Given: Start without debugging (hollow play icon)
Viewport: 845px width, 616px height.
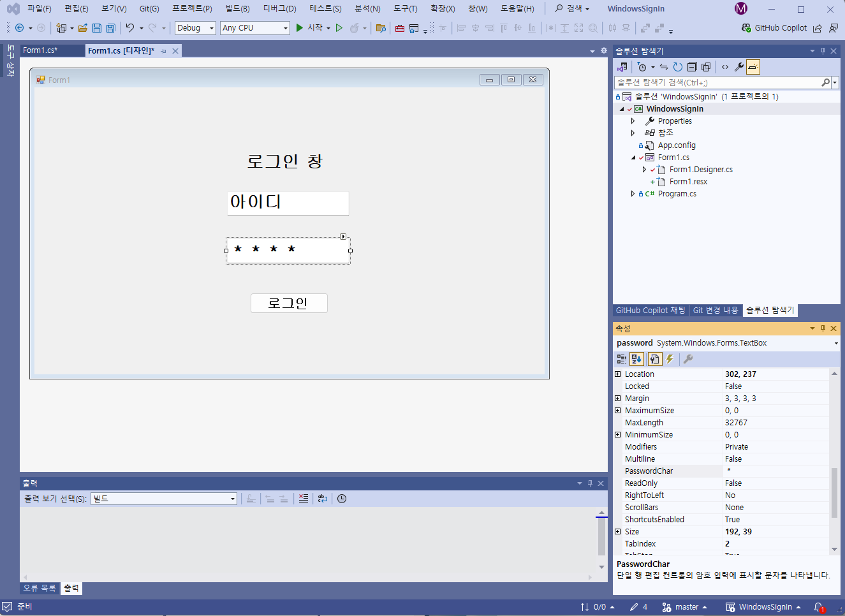Looking at the screenshot, I should click(x=339, y=28).
